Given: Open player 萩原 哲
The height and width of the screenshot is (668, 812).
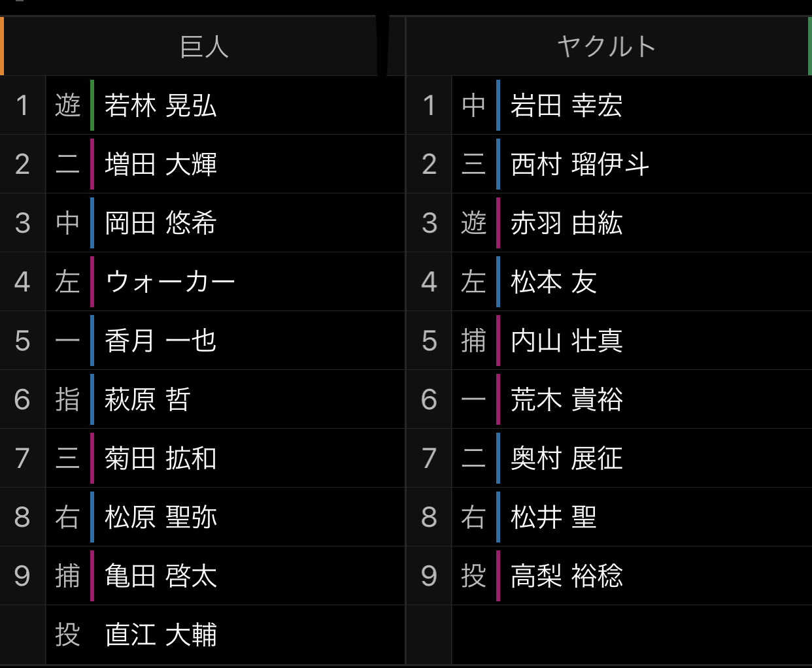Looking at the screenshot, I should pyautogui.click(x=148, y=399).
